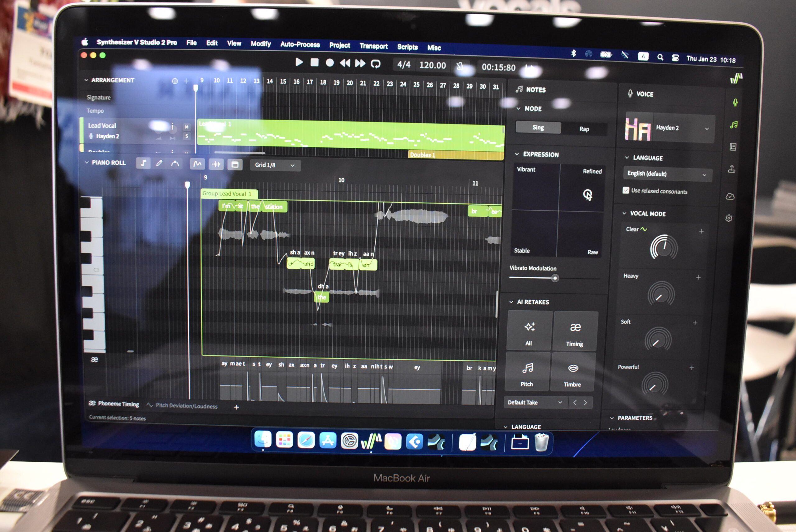Rewind using the rewind transport icon
Viewport: 796px width, 532px height.
point(345,63)
